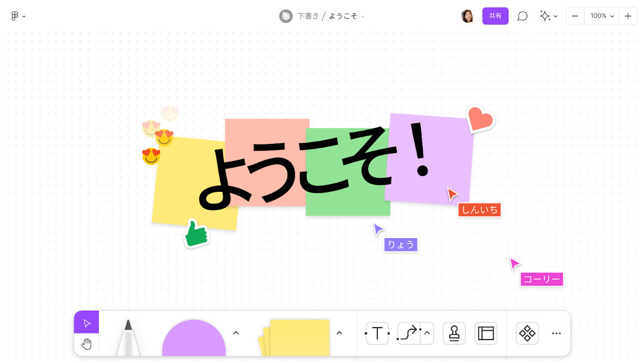This screenshot has height=363, width=644.
Task: Select the section tool
Action: (484, 333)
